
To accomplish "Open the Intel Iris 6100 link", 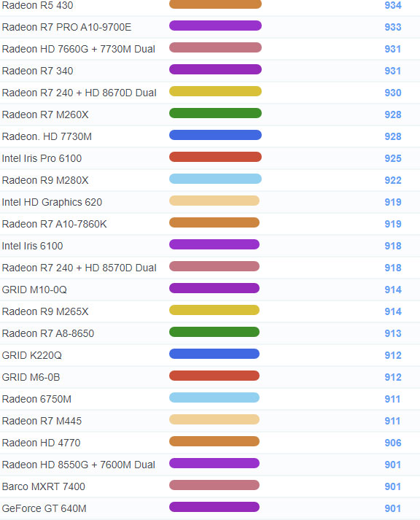I will pos(33,246).
